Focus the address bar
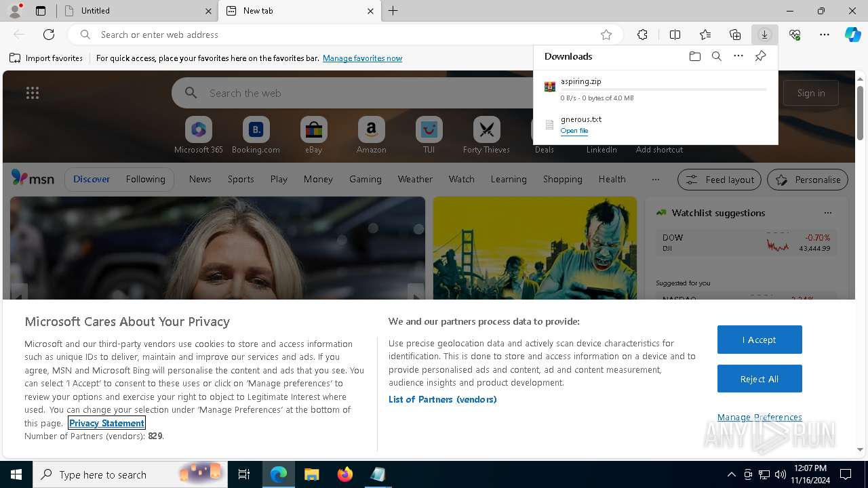The width and height of the screenshot is (868, 488). (346, 35)
